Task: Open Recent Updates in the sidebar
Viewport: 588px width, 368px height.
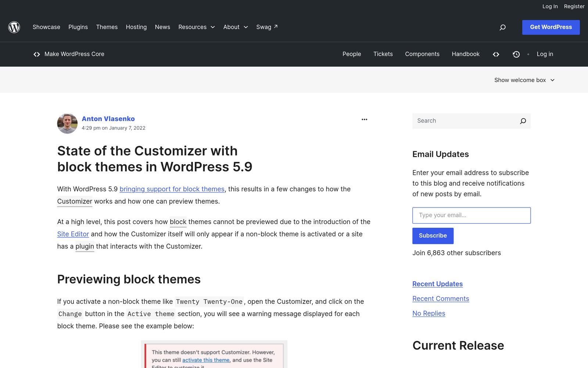Action: tap(437, 284)
